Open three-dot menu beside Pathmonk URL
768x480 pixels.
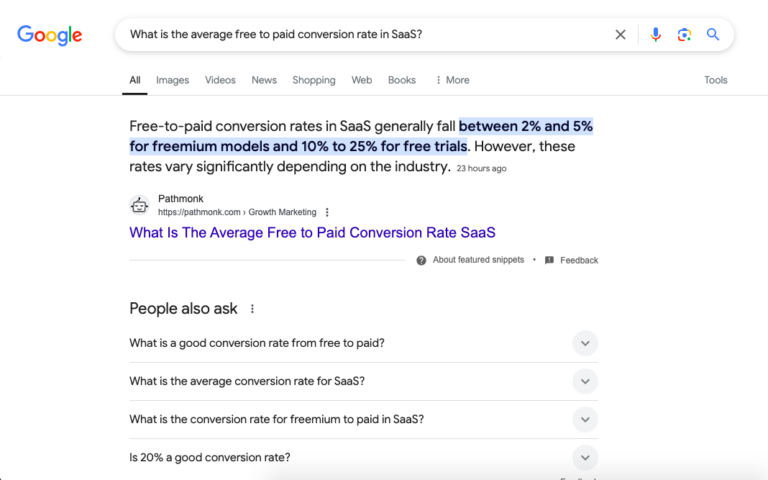pos(327,212)
